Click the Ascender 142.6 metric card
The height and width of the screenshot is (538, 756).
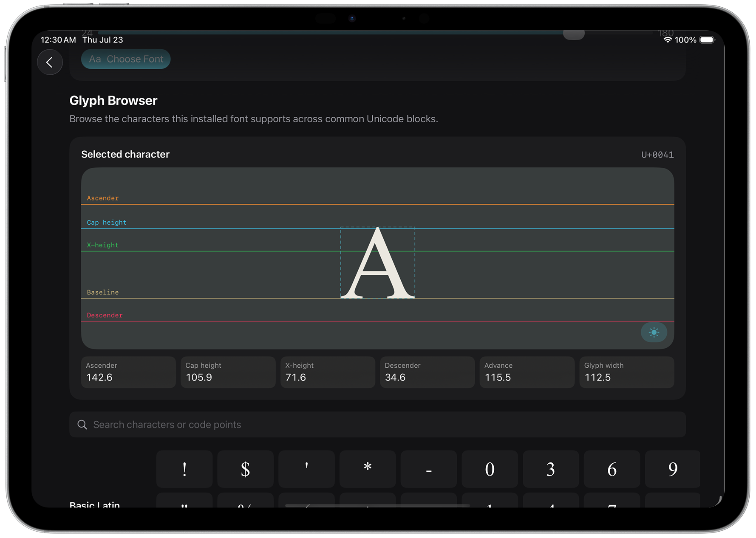click(x=128, y=372)
